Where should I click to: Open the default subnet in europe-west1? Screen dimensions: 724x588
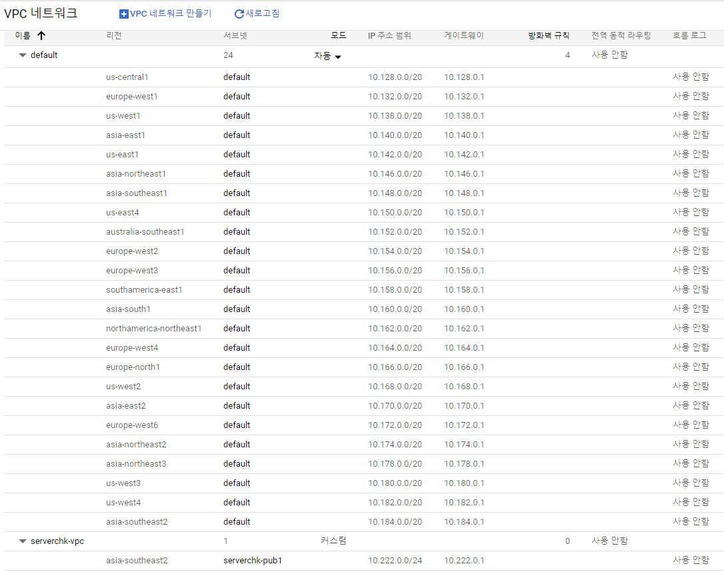click(x=237, y=97)
